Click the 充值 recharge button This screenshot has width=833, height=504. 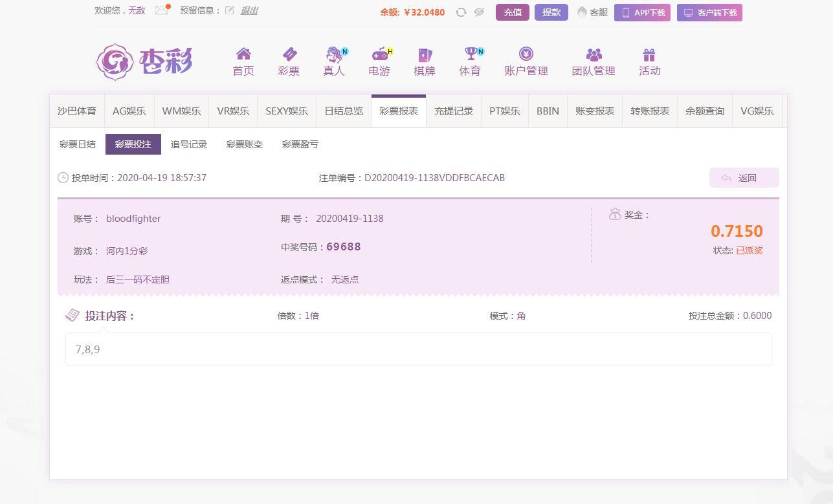click(x=513, y=12)
